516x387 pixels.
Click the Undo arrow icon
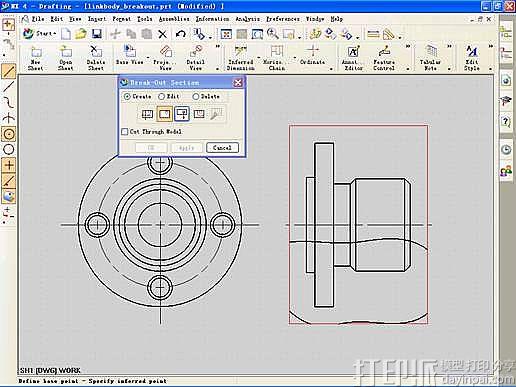point(180,34)
